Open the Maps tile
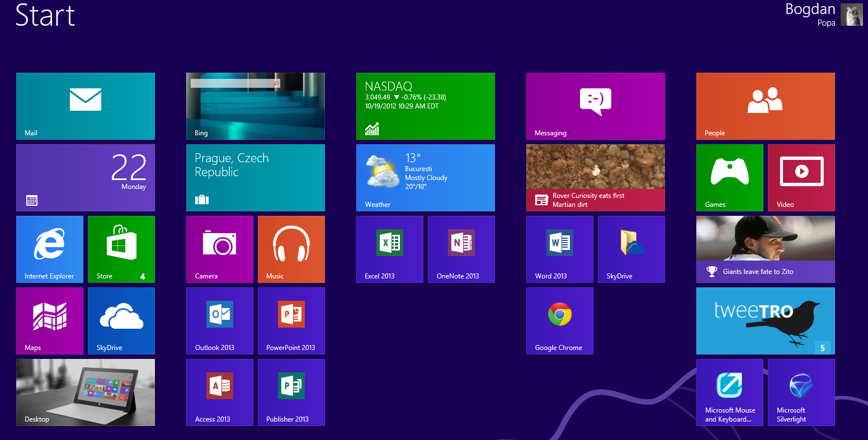 click(50, 321)
